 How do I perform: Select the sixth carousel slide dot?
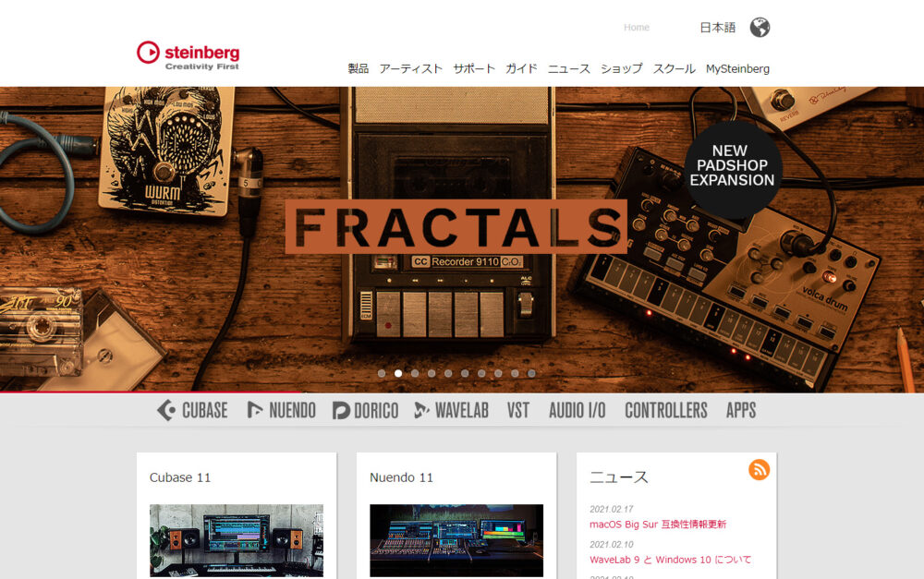(465, 373)
